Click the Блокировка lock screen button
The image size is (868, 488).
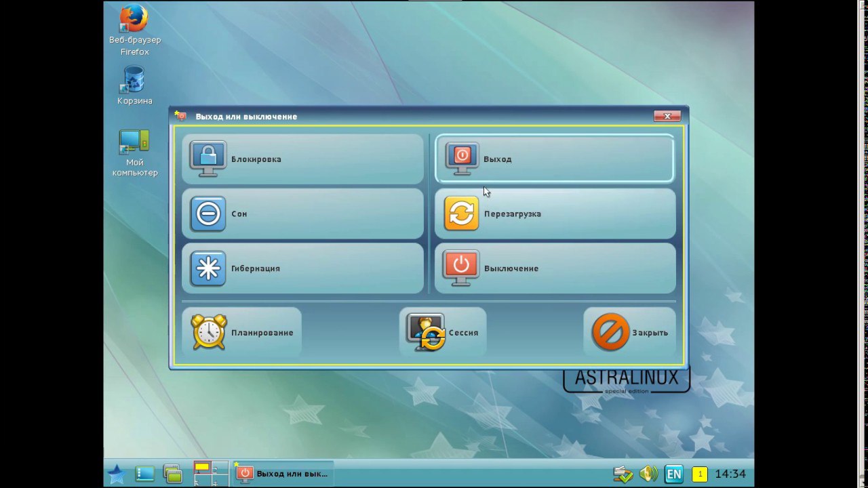click(x=302, y=159)
